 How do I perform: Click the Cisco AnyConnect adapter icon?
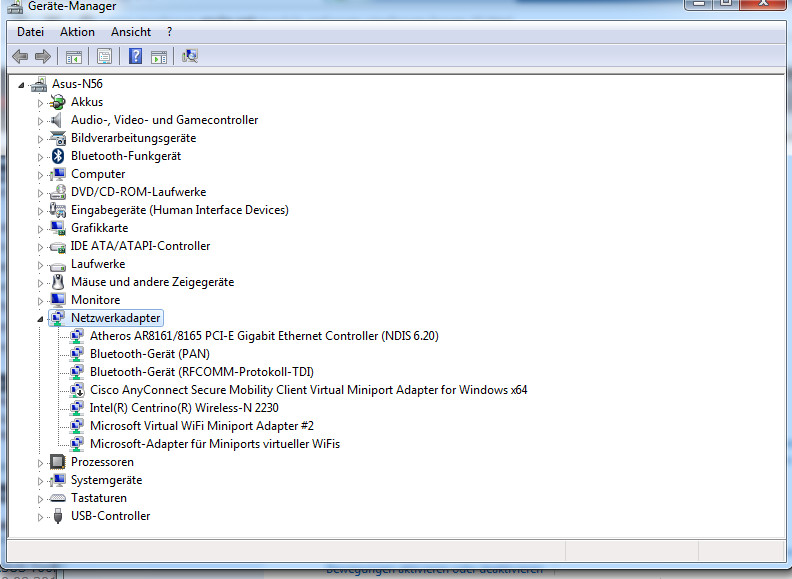[77, 390]
